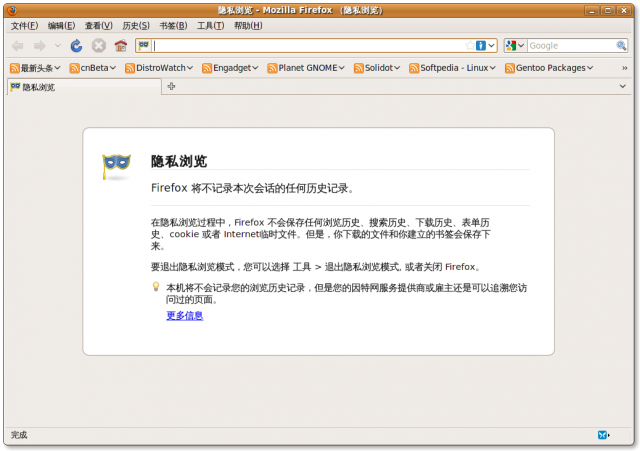This screenshot has height=451, width=640.
Task: Expand the Softpedia - Linux feed bookmark
Action: [452, 68]
